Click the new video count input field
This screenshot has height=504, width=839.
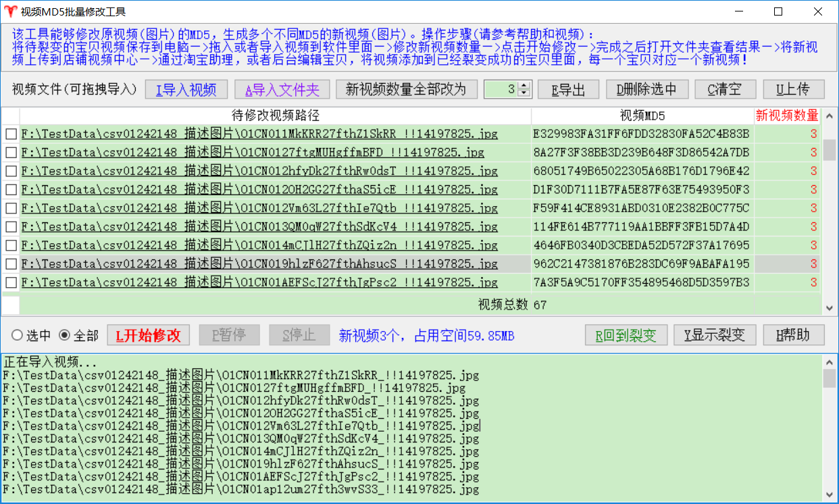[501, 89]
